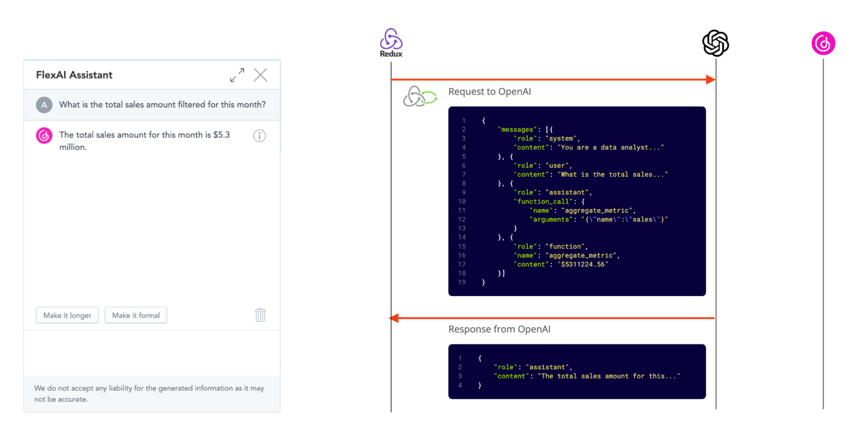Screen dimensions: 868x437
Task: Click the trash icon to clear the conversation
Action: point(260,315)
